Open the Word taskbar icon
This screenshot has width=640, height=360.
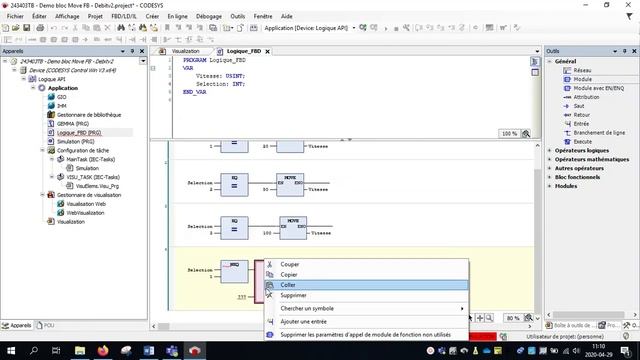pos(149,351)
